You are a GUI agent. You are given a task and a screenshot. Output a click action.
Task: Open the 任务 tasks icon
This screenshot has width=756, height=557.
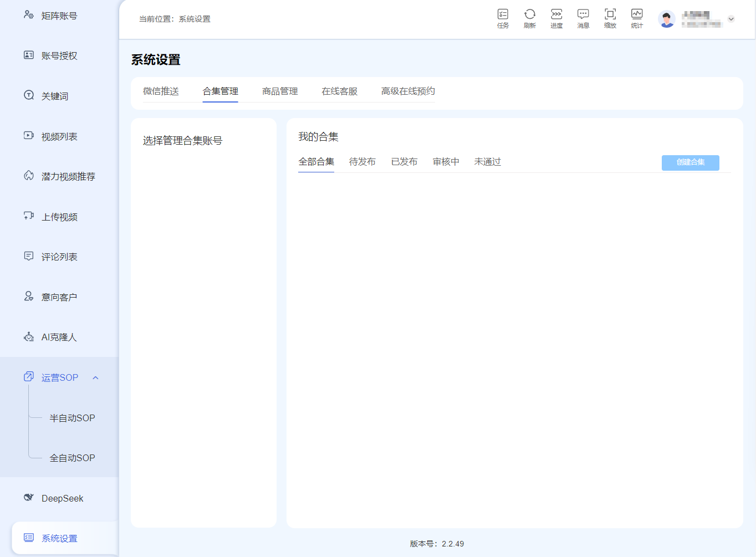coord(503,14)
